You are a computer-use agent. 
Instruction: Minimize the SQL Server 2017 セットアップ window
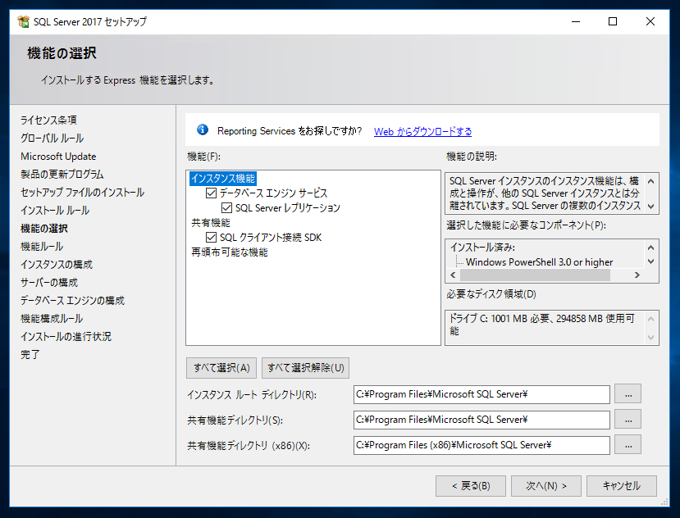pos(575,21)
